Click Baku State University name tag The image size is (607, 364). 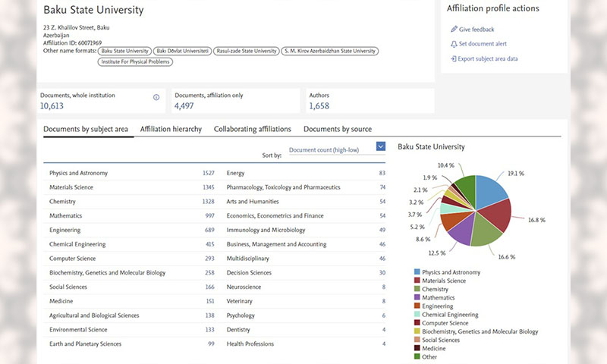(124, 51)
